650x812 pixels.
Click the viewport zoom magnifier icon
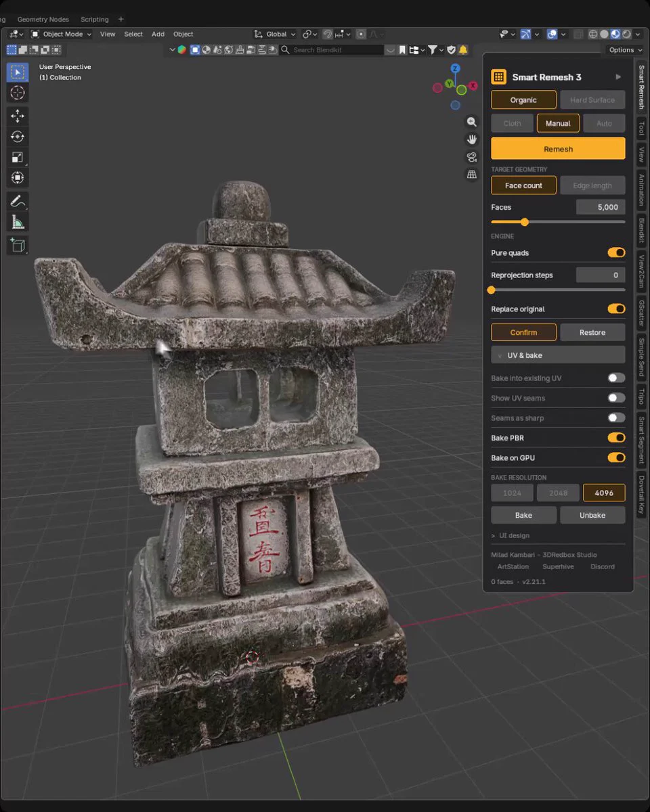[x=472, y=122]
